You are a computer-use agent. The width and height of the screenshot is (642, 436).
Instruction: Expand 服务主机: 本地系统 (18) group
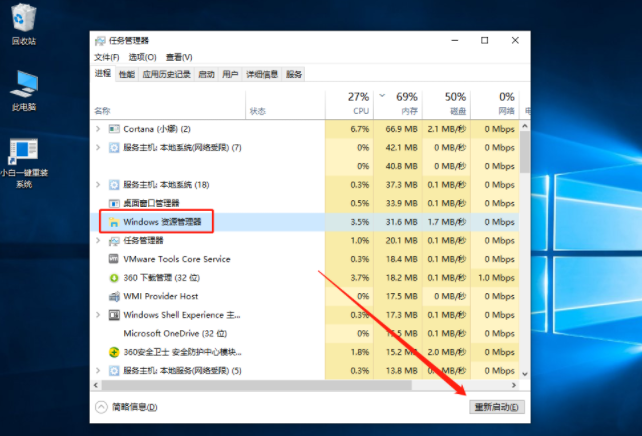pos(98,185)
